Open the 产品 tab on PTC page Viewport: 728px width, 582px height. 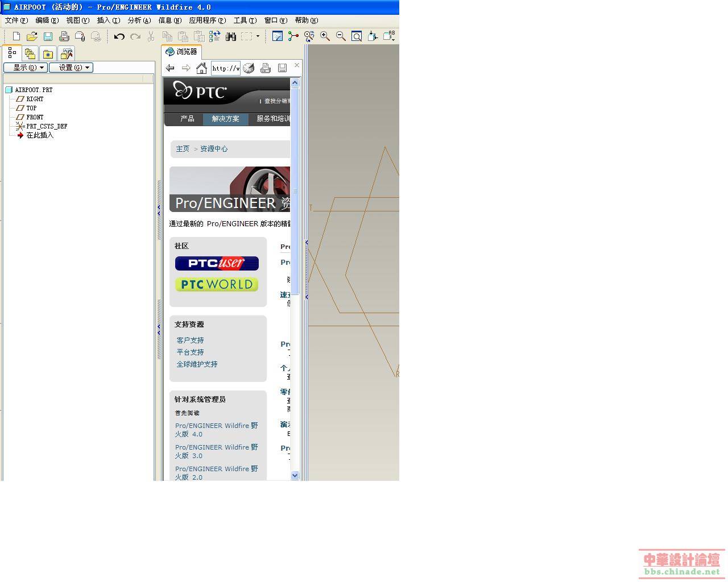tap(187, 119)
